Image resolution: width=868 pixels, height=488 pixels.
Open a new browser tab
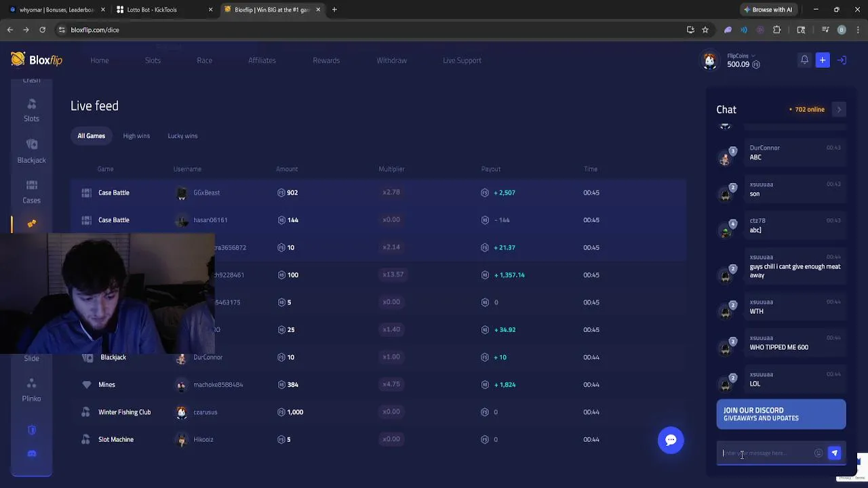334,9
